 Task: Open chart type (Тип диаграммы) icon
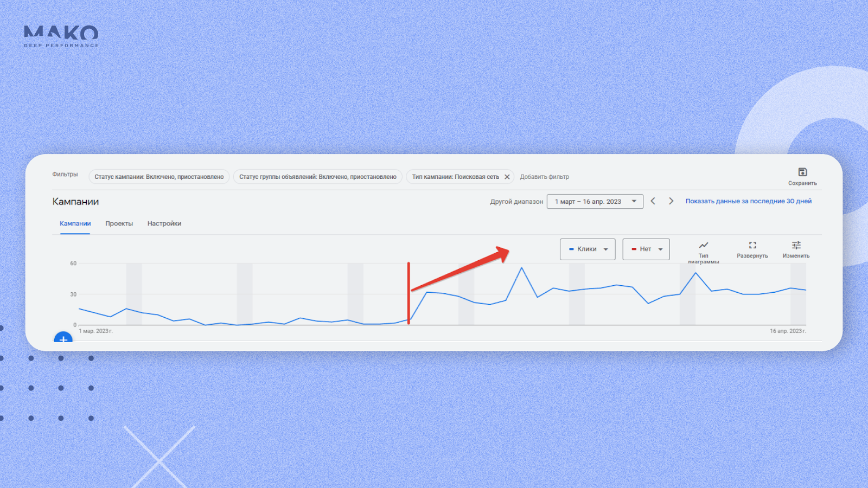704,245
